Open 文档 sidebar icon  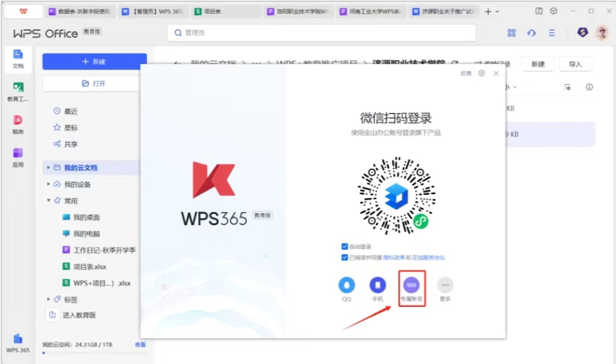coord(18,59)
